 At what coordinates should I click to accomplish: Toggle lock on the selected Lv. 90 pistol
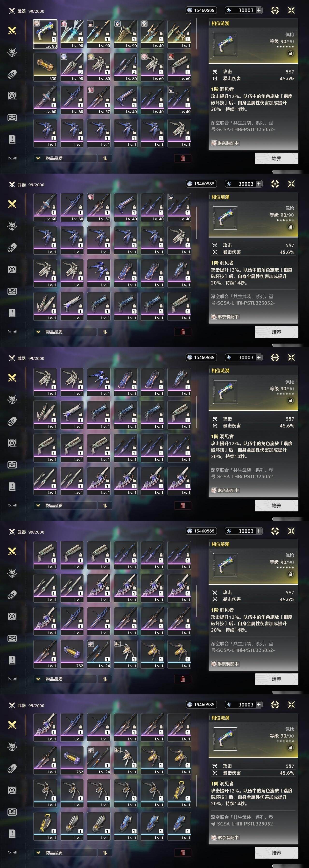click(x=54, y=34)
